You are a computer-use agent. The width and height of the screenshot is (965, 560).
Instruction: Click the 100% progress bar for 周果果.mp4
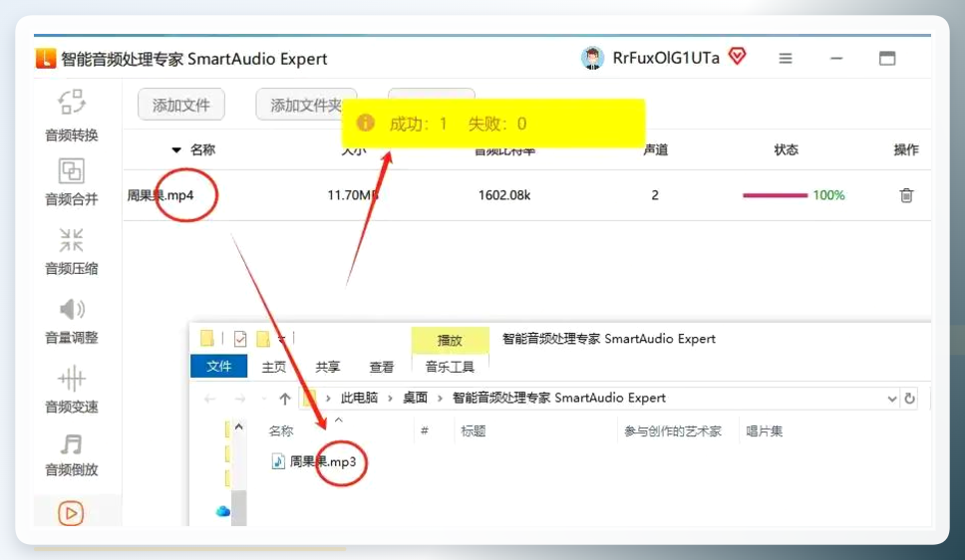point(775,195)
